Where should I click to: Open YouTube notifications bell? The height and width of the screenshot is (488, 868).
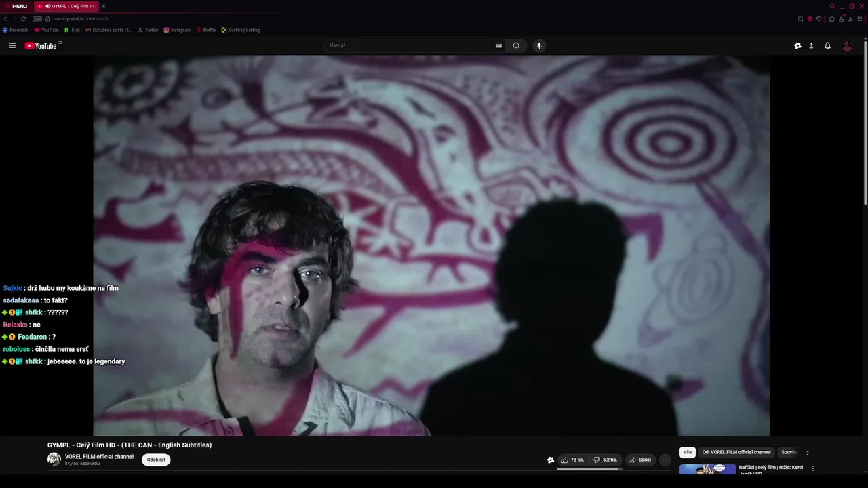point(827,45)
